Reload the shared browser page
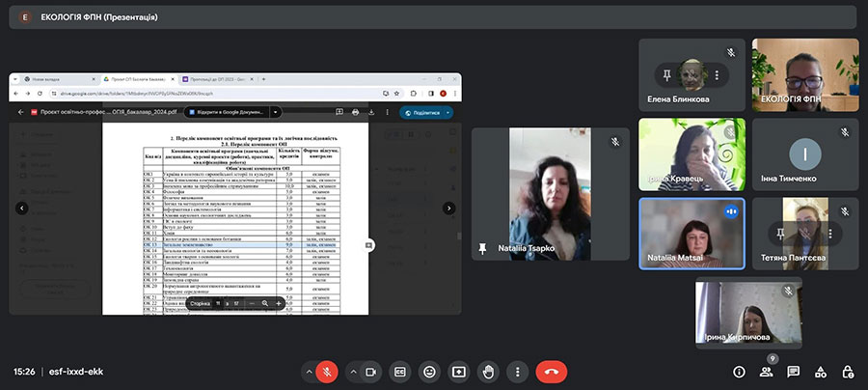 point(41,94)
